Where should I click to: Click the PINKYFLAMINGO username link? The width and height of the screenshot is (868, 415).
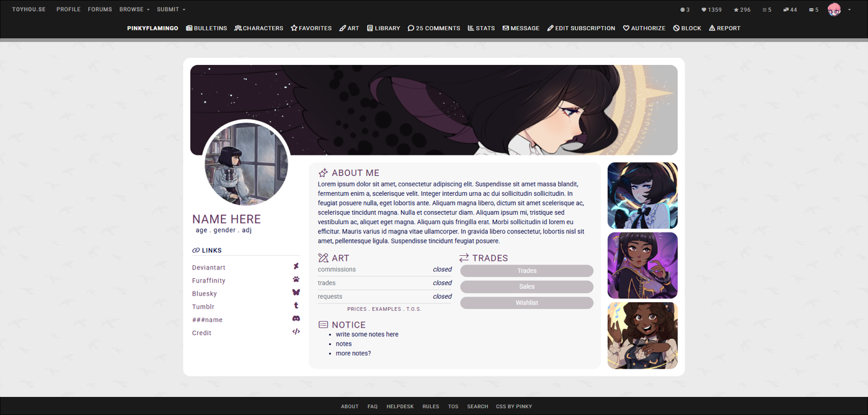[153, 28]
